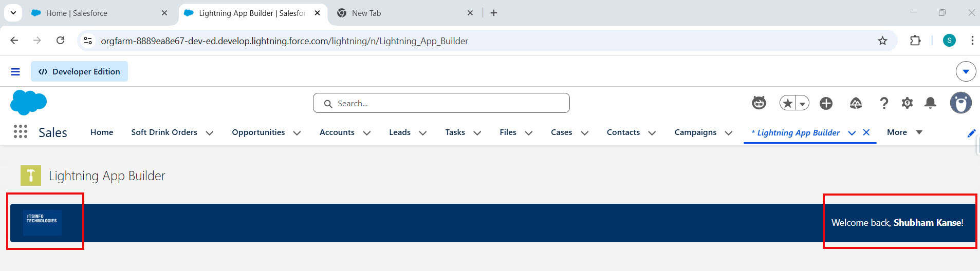Open the tab search dropdown arrow
The image size is (980, 271).
point(13,13)
